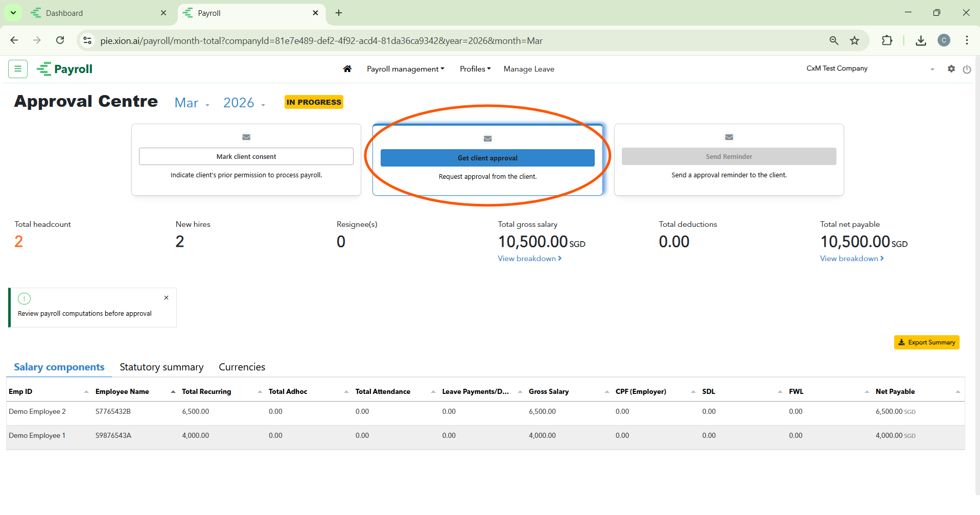Switch to Currencies tab
The width and height of the screenshot is (980, 515).
point(242,367)
